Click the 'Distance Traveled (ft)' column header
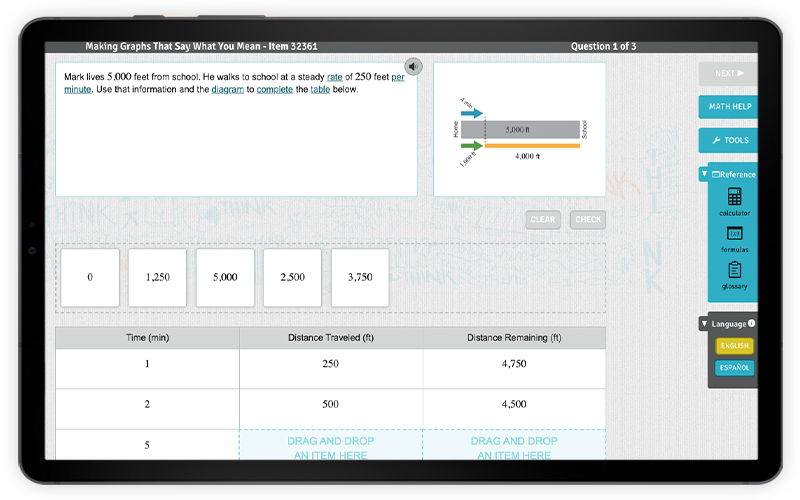The image size is (800, 500). pos(331,338)
